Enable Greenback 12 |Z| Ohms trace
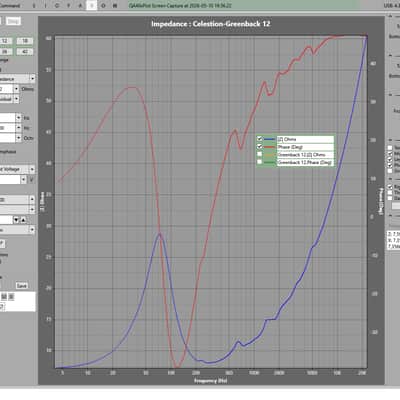This screenshot has width=400, height=400. [x=259, y=154]
